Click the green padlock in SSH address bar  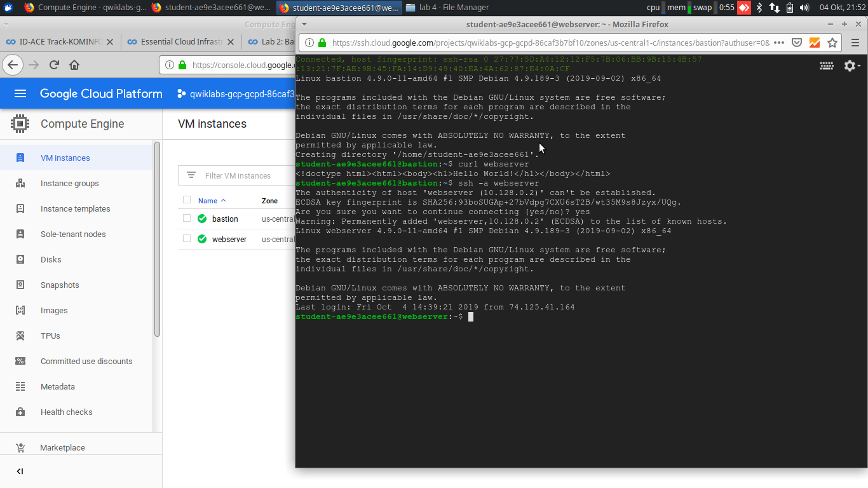tap(322, 43)
